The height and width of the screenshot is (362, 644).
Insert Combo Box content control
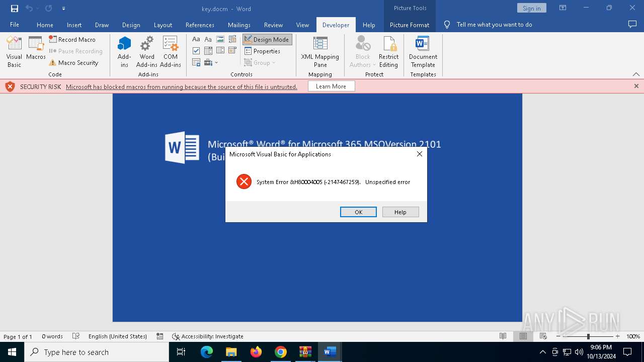[x=208, y=51]
